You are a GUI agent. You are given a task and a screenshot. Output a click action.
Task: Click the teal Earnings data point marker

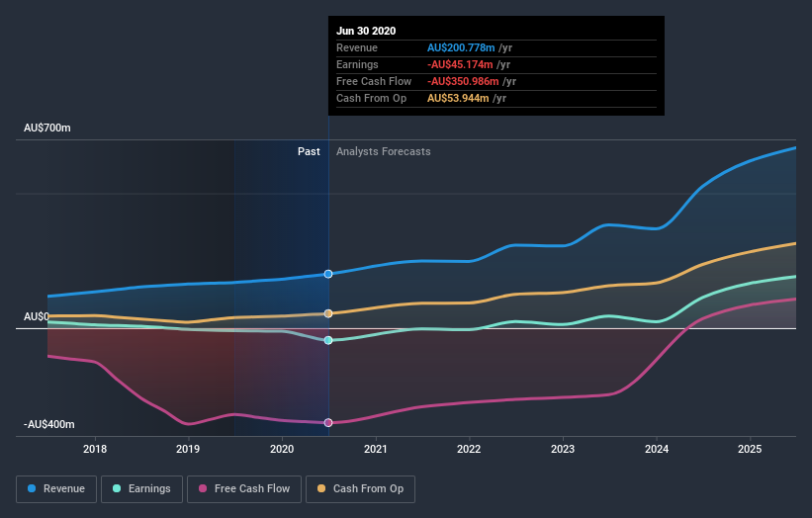328,340
